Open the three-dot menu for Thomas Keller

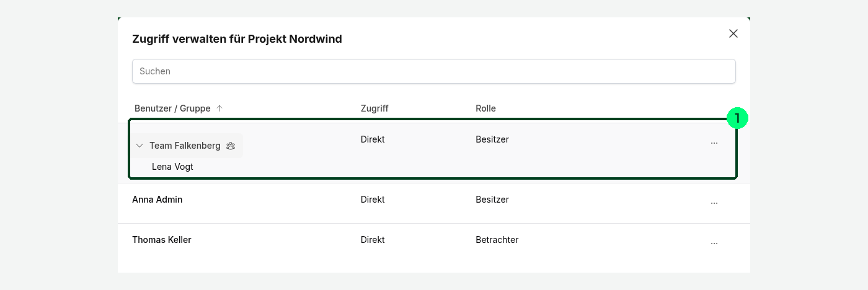[714, 243]
